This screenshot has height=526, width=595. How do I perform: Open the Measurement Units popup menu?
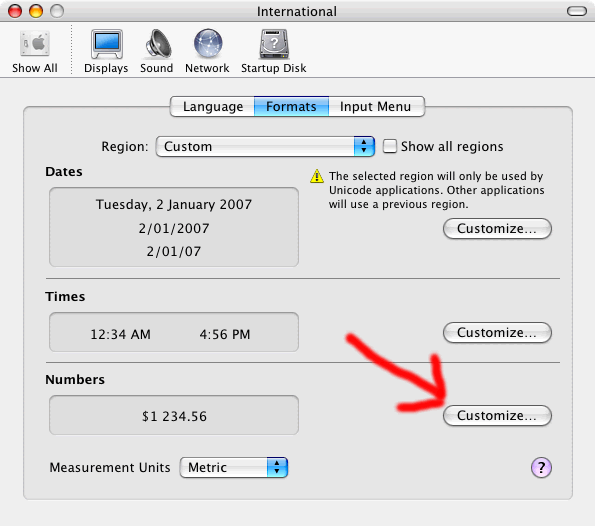pyautogui.click(x=234, y=467)
